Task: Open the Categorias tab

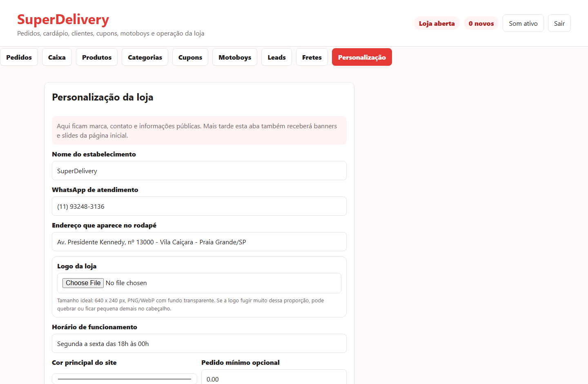Action: point(145,57)
